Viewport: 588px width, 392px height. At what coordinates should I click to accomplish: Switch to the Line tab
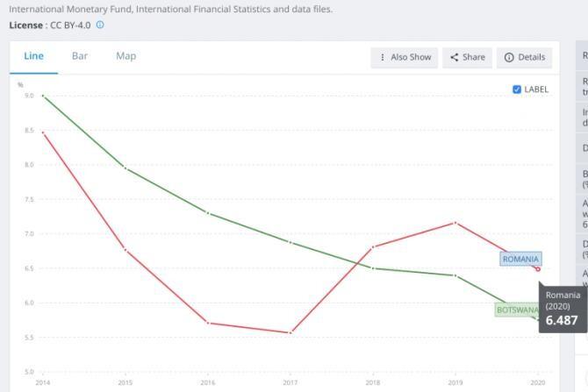pos(33,56)
